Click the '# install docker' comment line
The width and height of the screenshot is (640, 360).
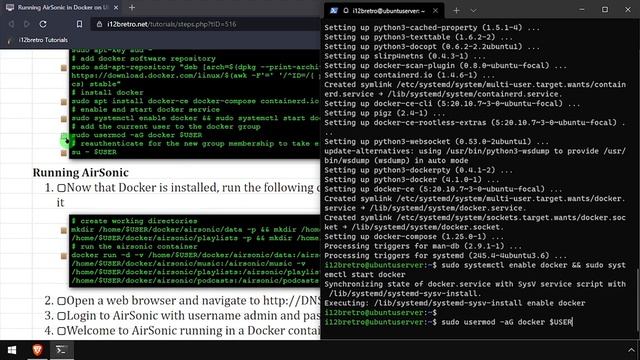[107, 93]
